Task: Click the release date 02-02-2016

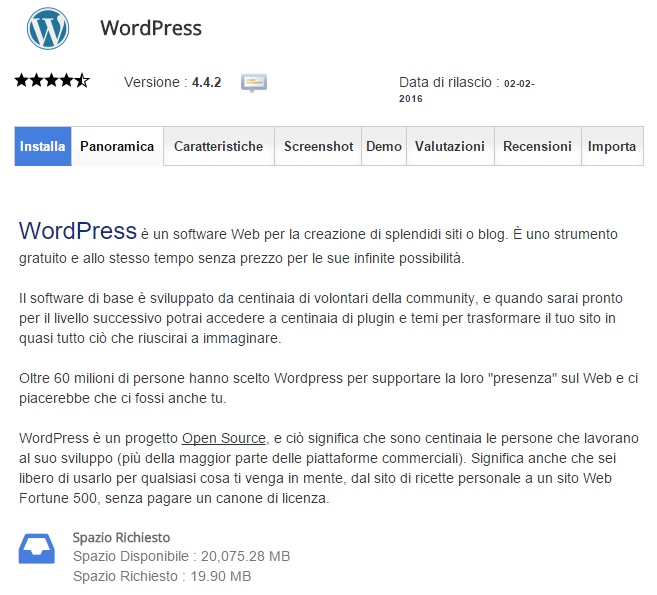Action: pyautogui.click(x=466, y=91)
